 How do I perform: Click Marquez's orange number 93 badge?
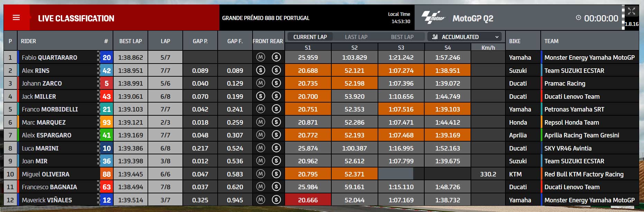click(x=106, y=122)
